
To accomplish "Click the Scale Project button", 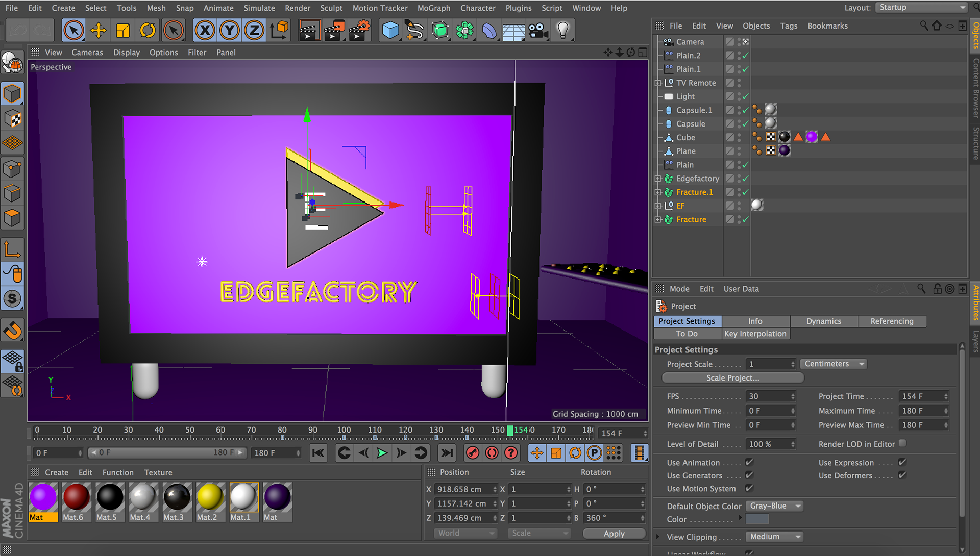I will point(732,378).
